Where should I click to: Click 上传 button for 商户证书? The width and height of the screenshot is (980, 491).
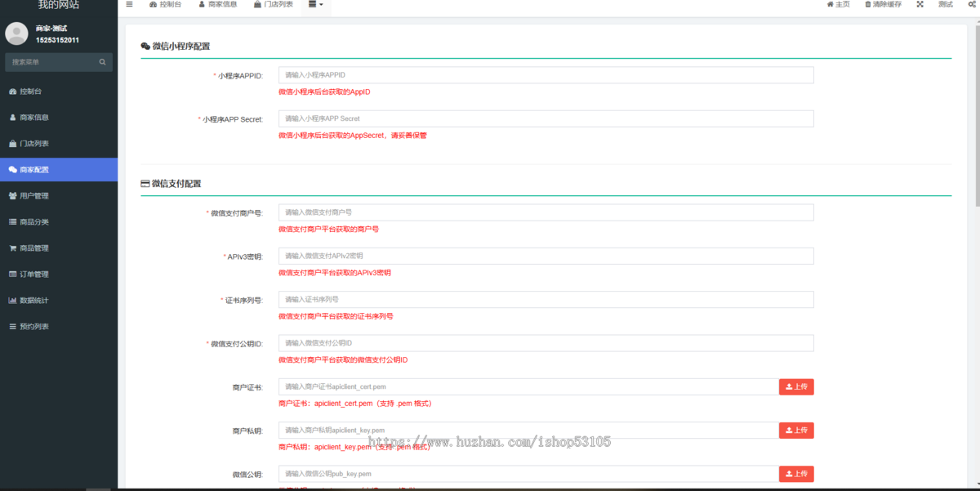pyautogui.click(x=796, y=386)
